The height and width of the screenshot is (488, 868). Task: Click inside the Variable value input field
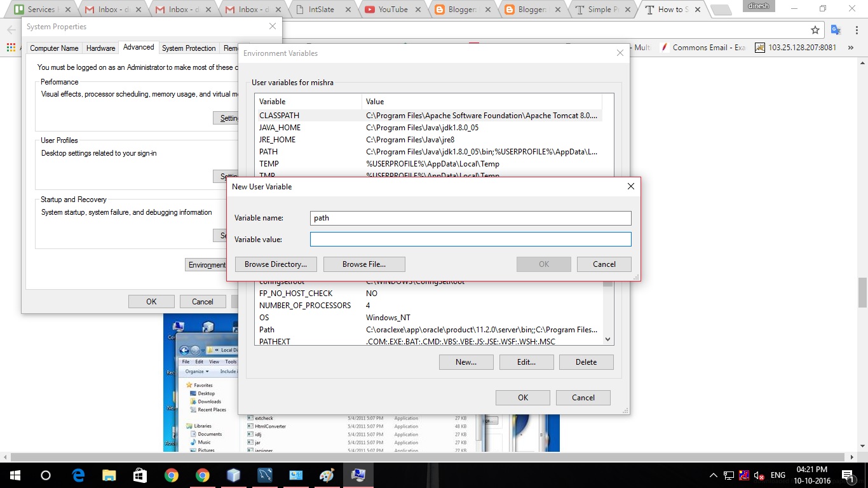tap(470, 239)
